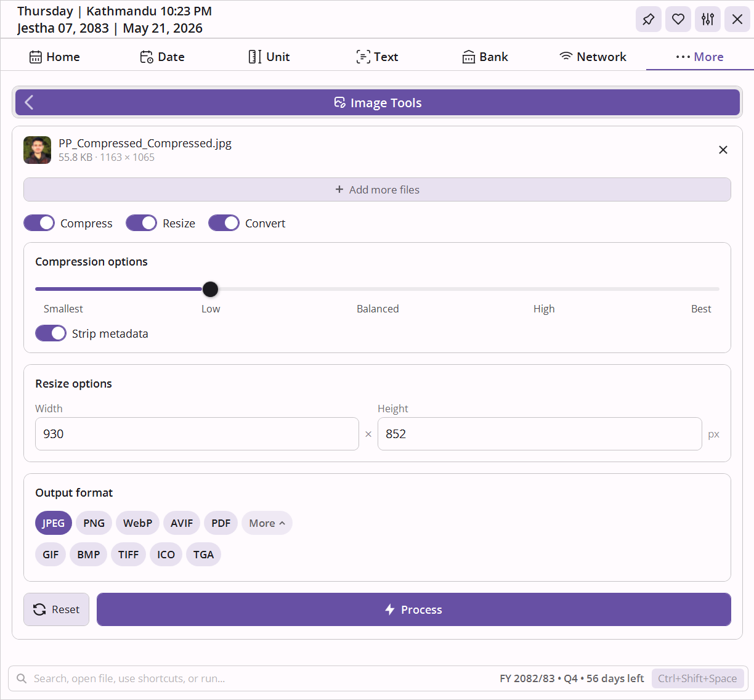Click the compression slider handle
This screenshot has width=754, height=700.
click(210, 288)
